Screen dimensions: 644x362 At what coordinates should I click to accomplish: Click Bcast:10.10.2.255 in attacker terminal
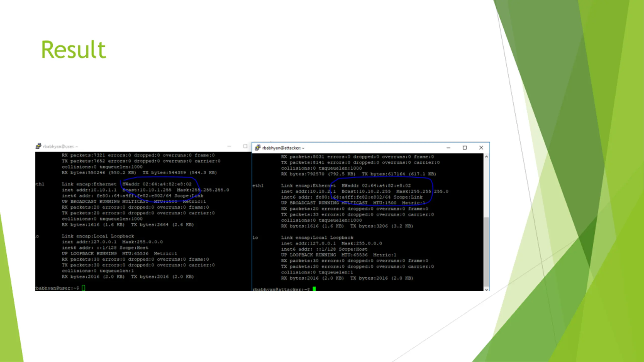(x=366, y=191)
